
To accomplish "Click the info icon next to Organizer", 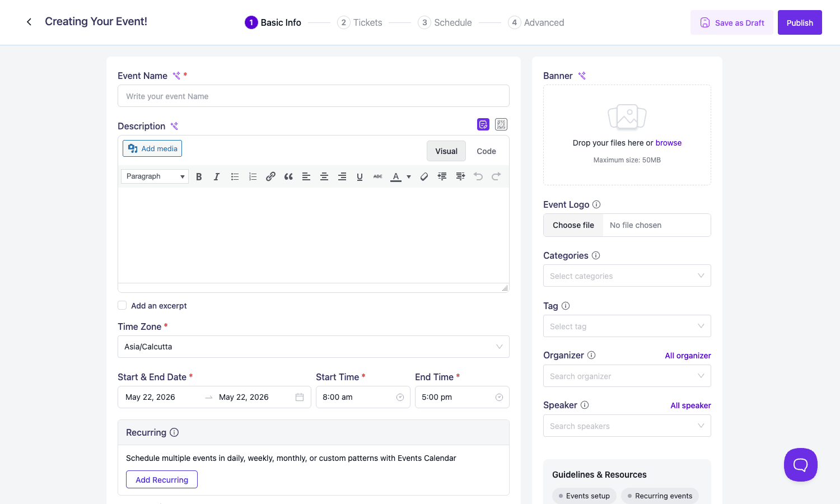I will [591, 355].
